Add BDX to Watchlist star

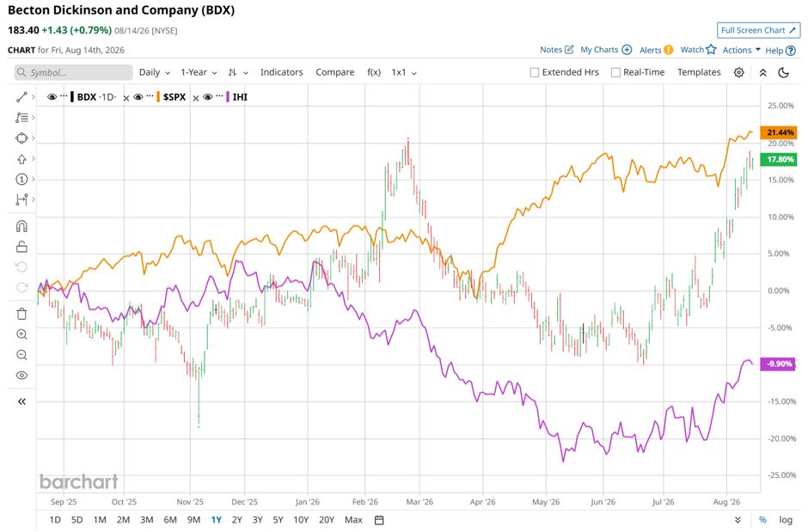698,50
